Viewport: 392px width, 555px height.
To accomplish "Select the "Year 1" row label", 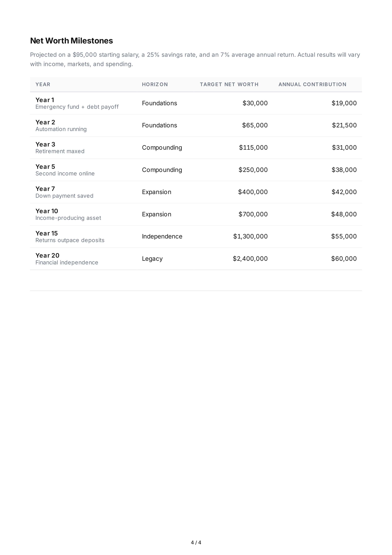I will tap(45, 100).
